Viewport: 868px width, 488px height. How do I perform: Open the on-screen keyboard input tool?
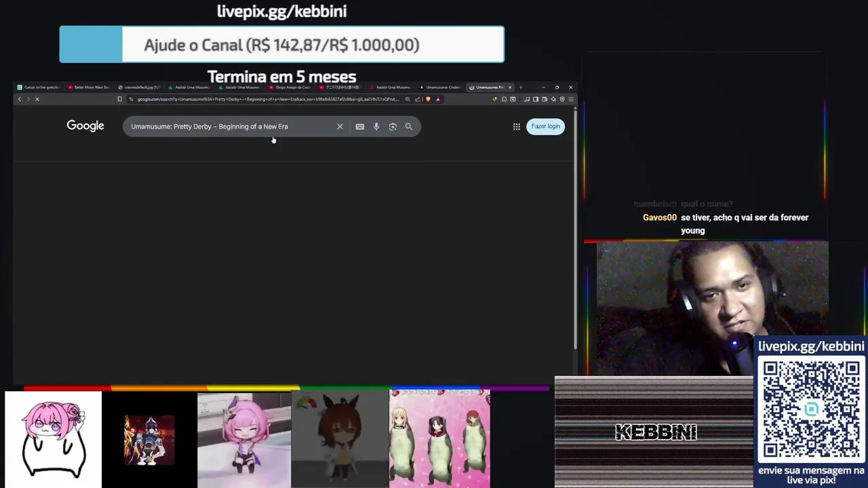click(359, 126)
